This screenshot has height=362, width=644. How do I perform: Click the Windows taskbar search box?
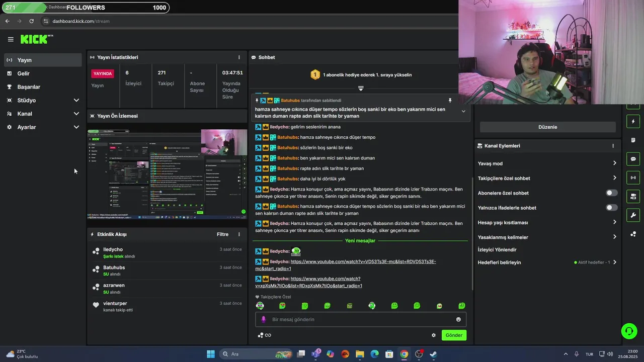[x=256, y=354]
